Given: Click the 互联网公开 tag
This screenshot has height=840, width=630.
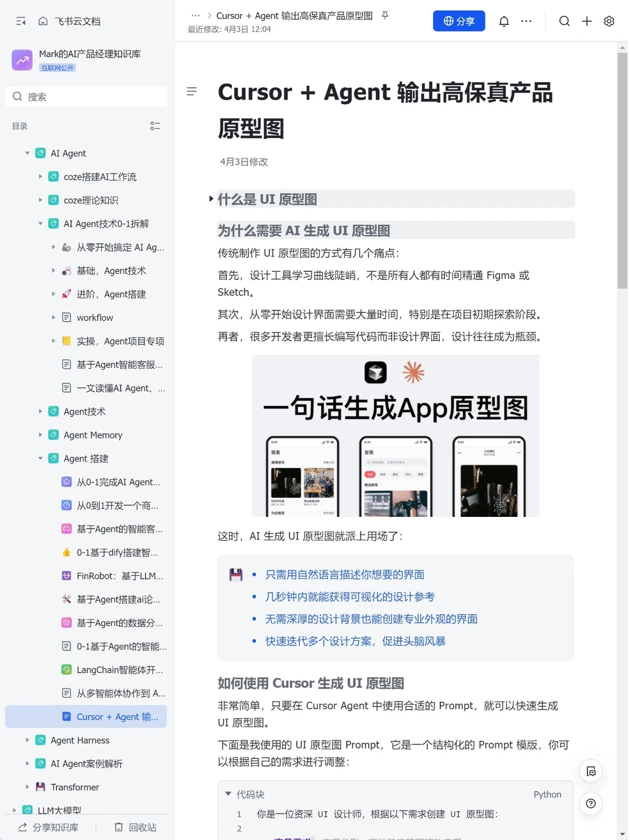Looking at the screenshot, I should (58, 68).
